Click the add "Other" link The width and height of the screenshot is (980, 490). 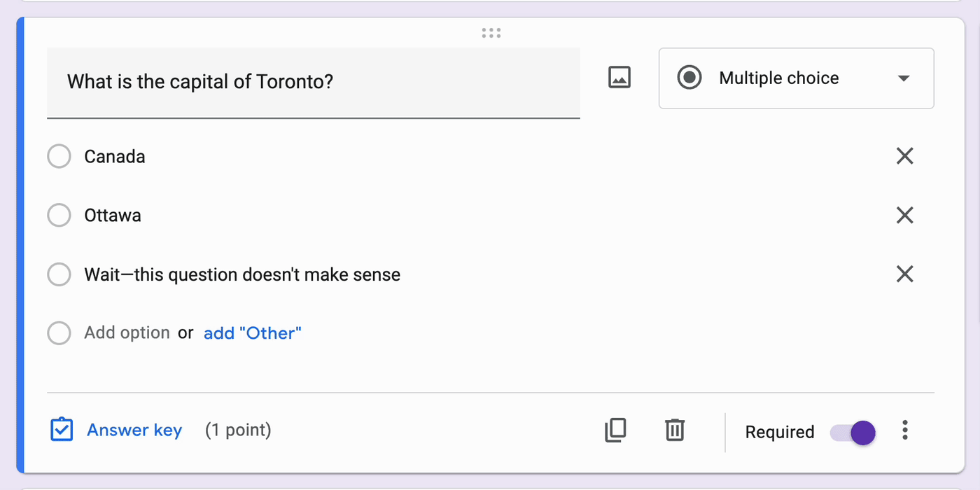(x=252, y=333)
